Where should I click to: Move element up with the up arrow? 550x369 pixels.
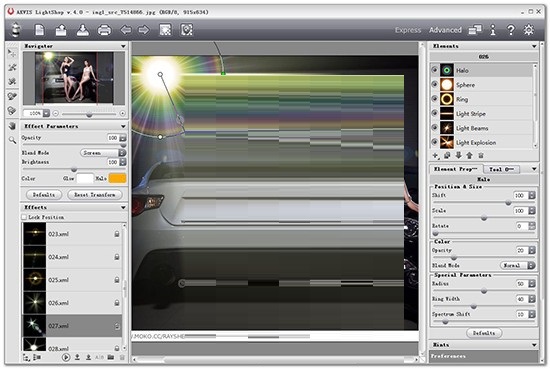click(469, 155)
